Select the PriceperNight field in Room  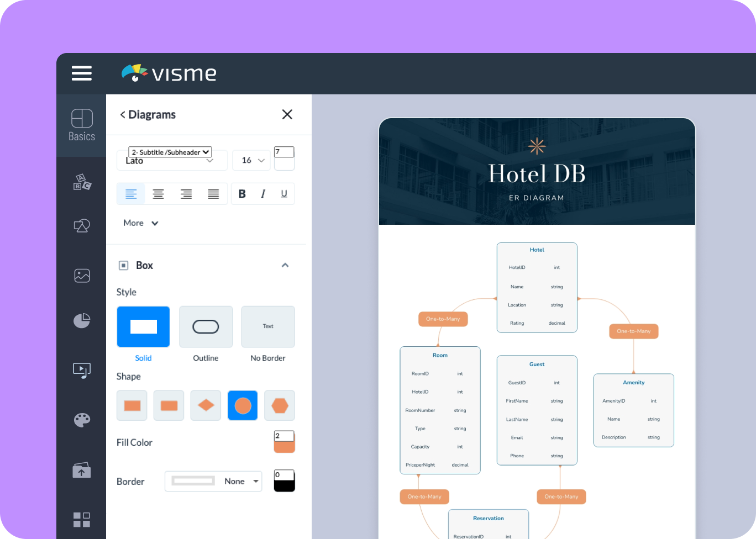421,465
